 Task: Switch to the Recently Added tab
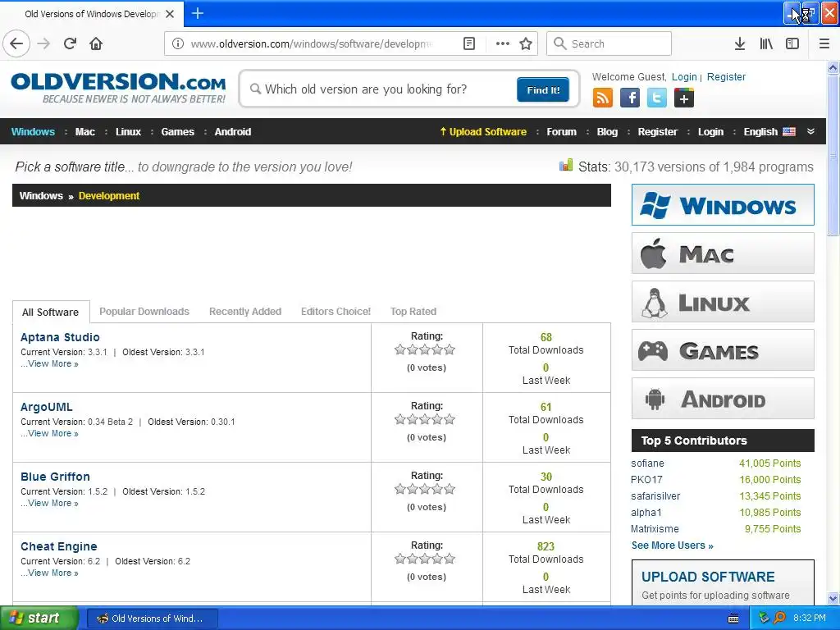[244, 311]
